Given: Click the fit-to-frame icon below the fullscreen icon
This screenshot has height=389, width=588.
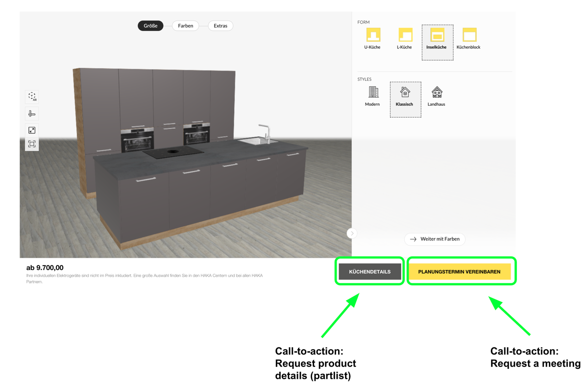Looking at the screenshot, I should point(31,144).
